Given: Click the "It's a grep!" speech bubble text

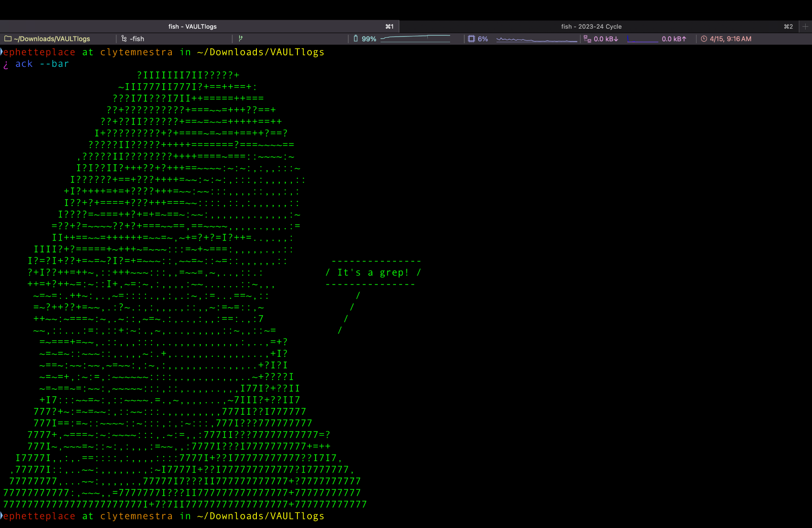Looking at the screenshot, I should pos(373,272).
